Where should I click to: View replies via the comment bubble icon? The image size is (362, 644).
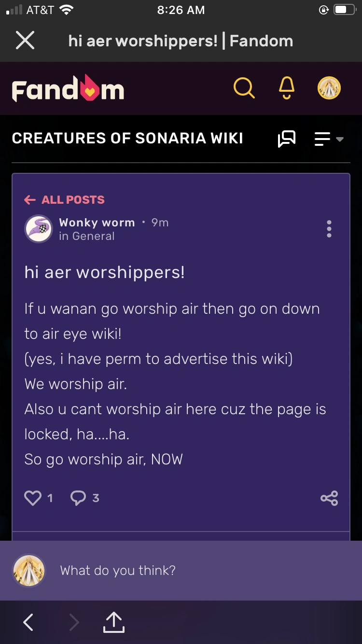point(78,498)
